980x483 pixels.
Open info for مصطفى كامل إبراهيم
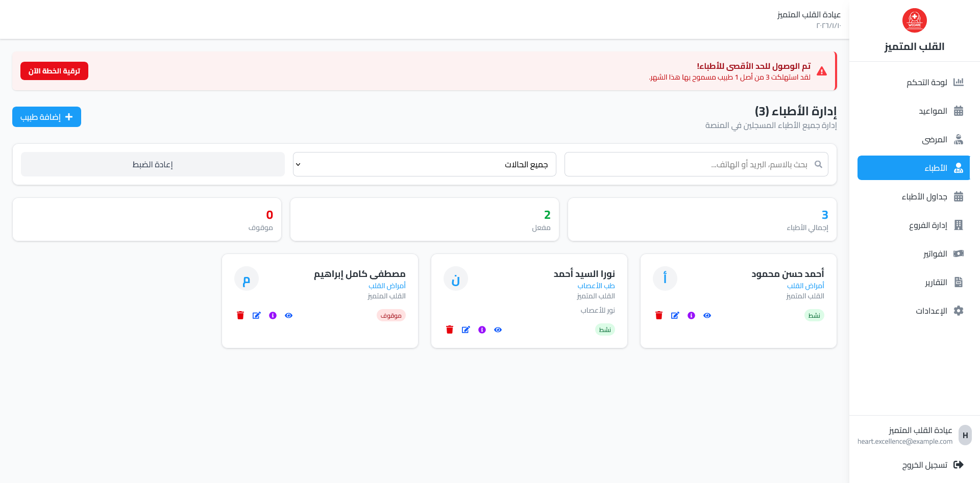(x=273, y=315)
